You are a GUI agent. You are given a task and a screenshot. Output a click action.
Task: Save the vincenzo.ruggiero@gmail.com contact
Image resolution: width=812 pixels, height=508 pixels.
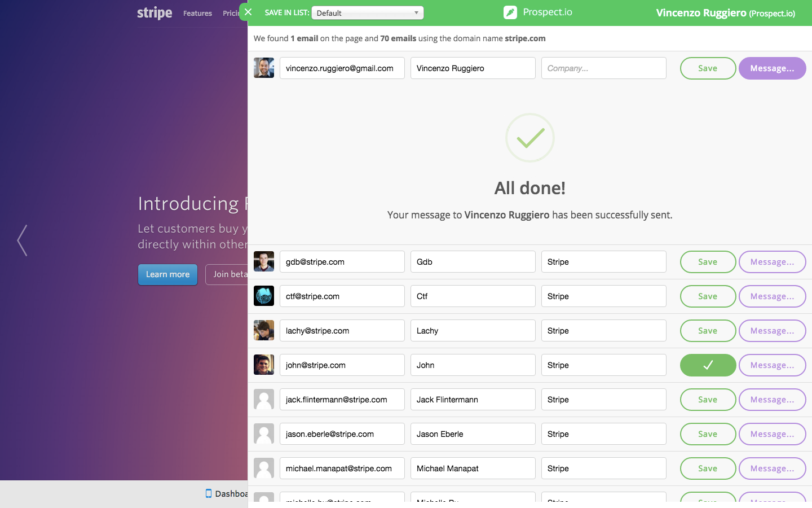point(708,68)
